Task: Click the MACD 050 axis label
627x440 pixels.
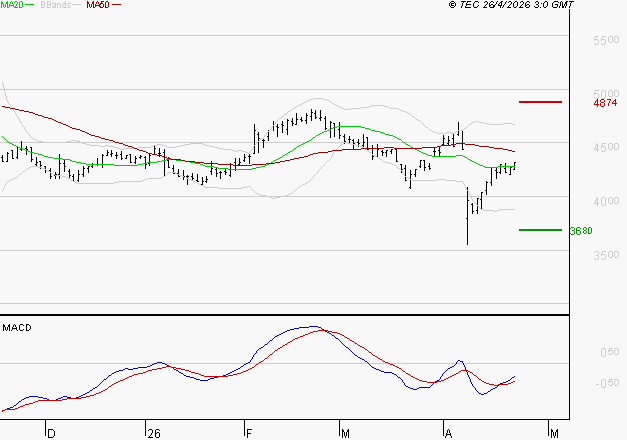Action: click(x=609, y=352)
